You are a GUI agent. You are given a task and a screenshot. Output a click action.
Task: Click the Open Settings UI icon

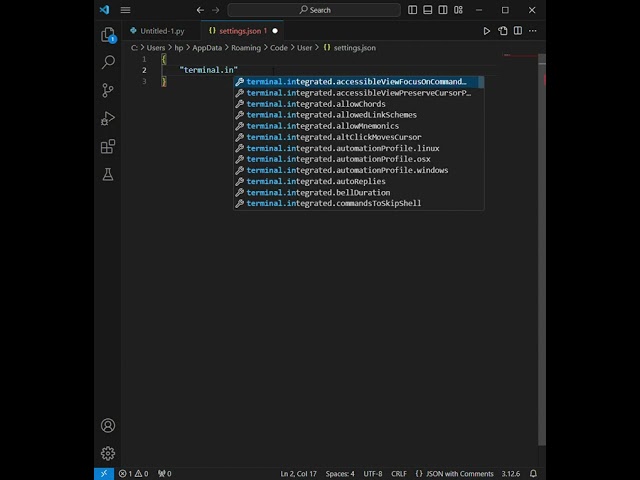pos(503,31)
